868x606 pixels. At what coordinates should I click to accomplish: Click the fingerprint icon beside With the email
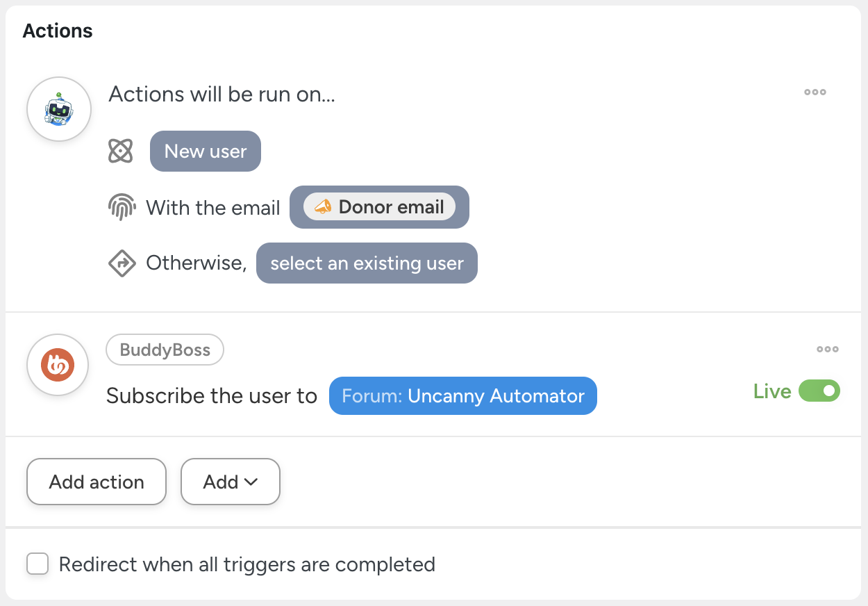pyautogui.click(x=121, y=207)
